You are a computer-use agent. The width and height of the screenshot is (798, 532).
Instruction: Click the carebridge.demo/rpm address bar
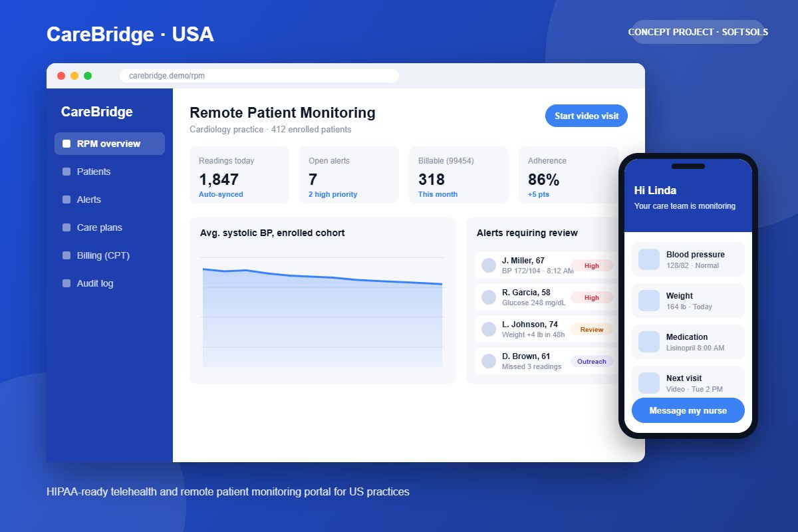click(259, 76)
